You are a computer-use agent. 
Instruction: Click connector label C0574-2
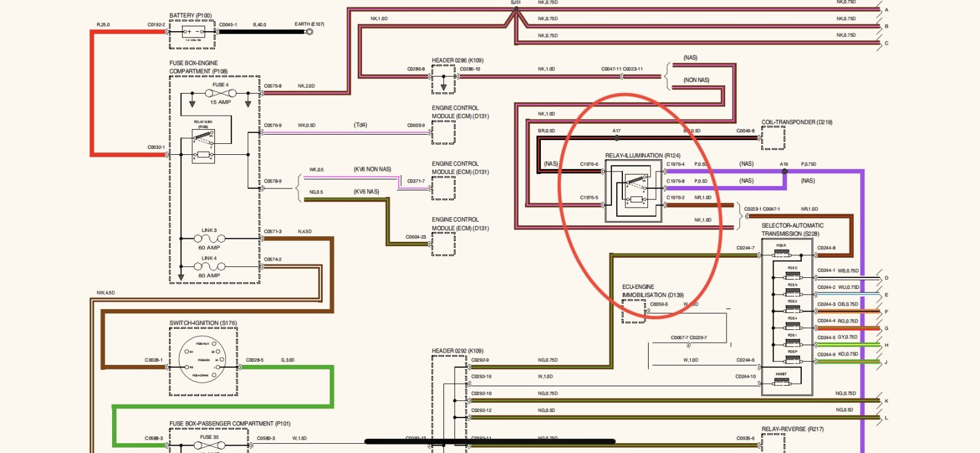pyautogui.click(x=273, y=260)
